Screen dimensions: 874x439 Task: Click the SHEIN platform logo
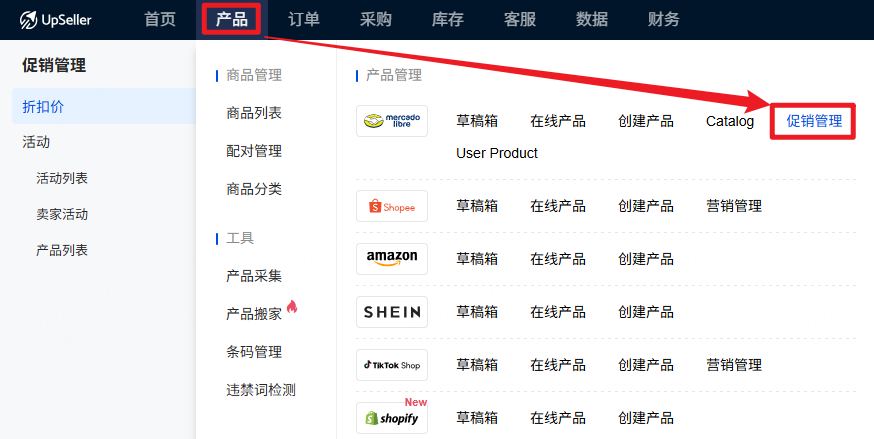coord(391,312)
